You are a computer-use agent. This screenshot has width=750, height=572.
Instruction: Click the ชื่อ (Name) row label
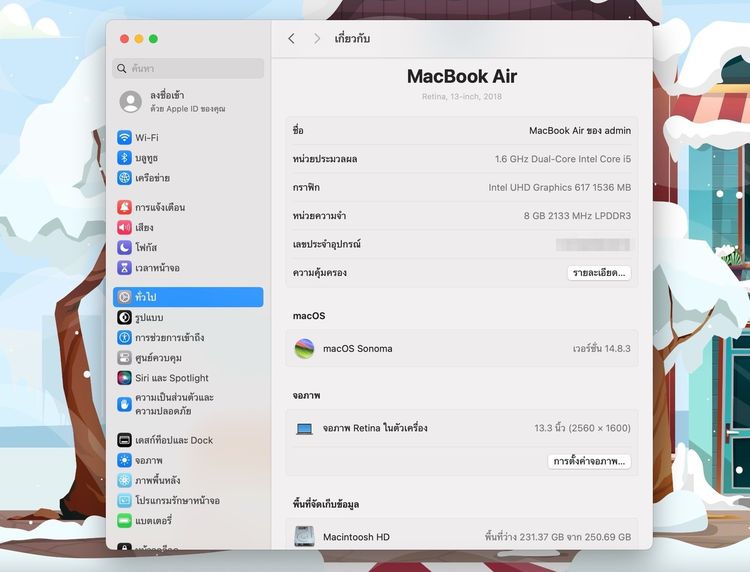click(x=298, y=131)
